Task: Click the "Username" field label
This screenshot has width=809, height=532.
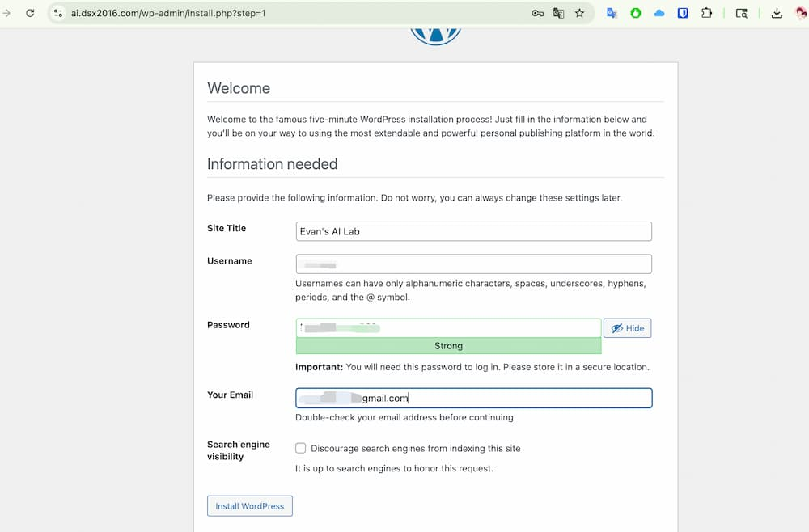Action: point(230,261)
